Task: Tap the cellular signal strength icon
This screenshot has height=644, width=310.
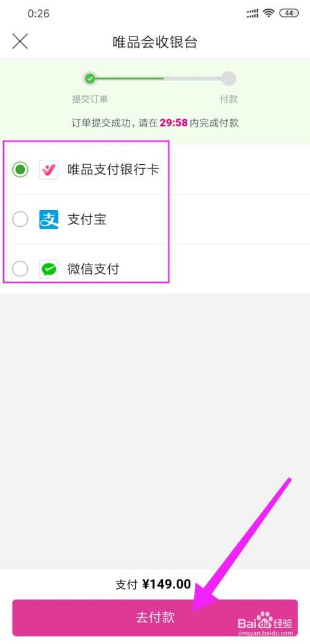Action: (252, 14)
